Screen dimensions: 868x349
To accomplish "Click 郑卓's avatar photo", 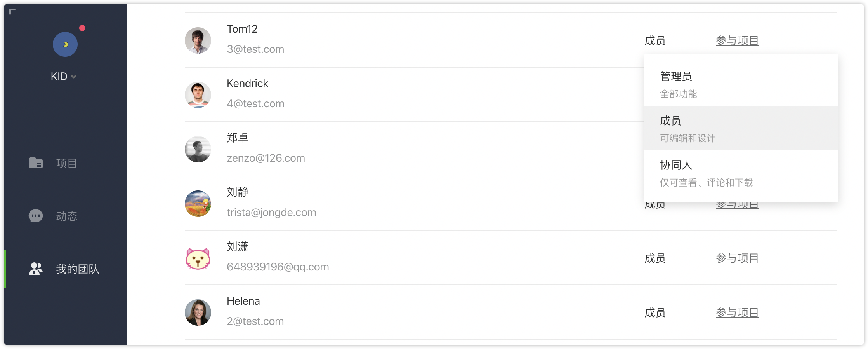I will tap(198, 149).
